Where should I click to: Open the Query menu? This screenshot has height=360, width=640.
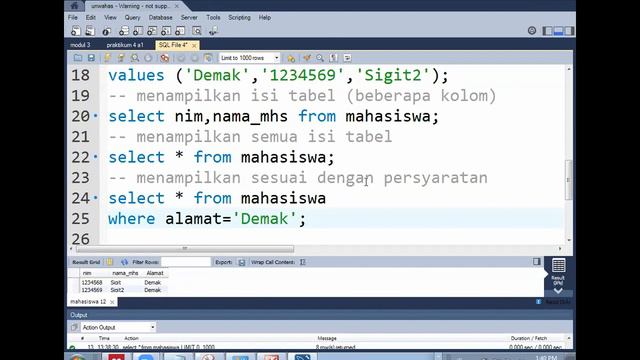point(132,18)
